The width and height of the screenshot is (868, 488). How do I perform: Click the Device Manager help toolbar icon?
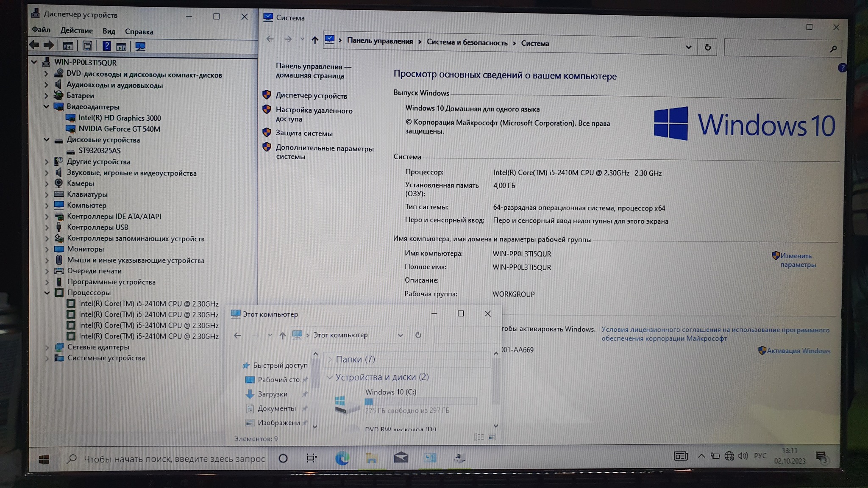pos(106,46)
